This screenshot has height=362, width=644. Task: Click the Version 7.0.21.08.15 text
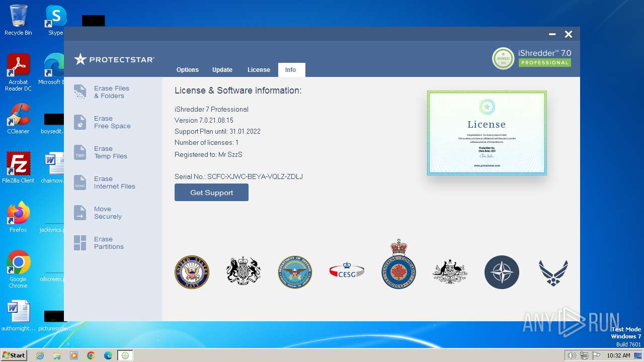click(x=204, y=120)
